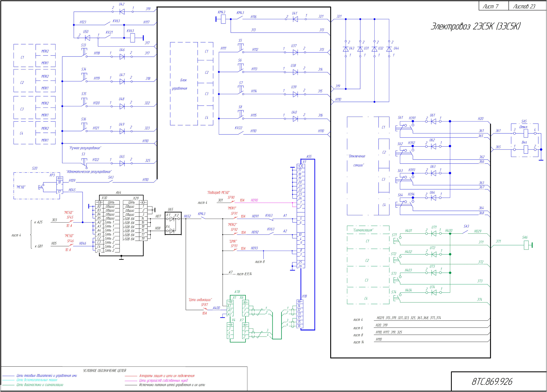This screenshot has width=547, height=392.
Task: Click the SF90 circuit breaker symbol
Action: point(232,202)
